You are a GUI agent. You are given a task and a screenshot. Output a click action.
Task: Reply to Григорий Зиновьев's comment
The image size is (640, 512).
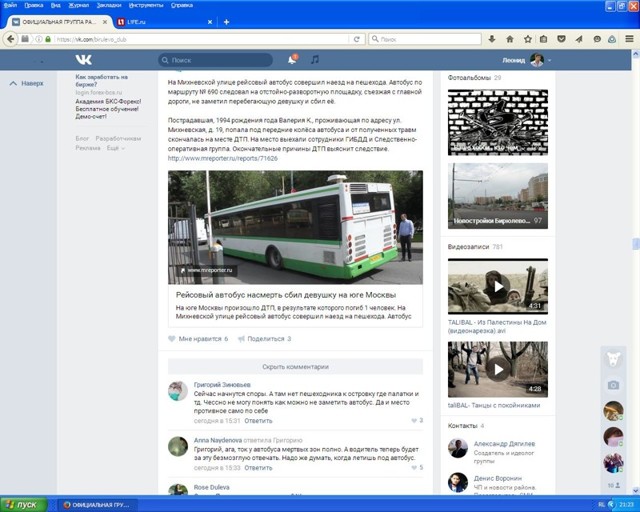point(258,421)
